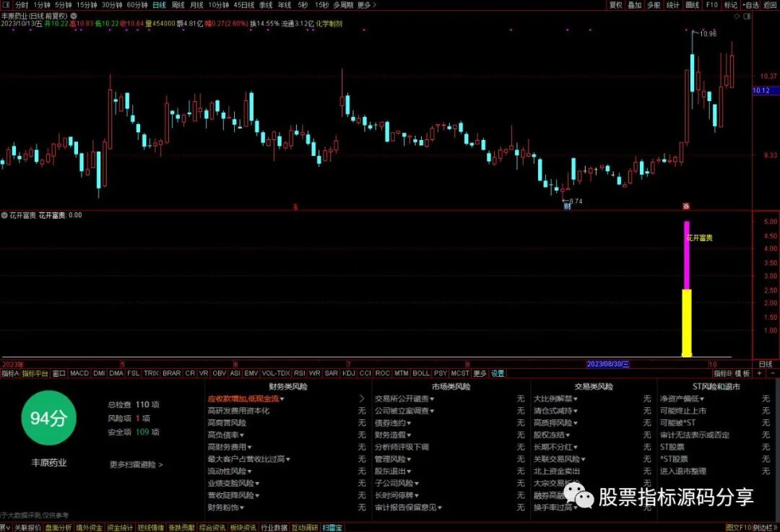Click the 2023/08/30 date marker on axis
The height and width of the screenshot is (532, 780).
[x=608, y=365]
